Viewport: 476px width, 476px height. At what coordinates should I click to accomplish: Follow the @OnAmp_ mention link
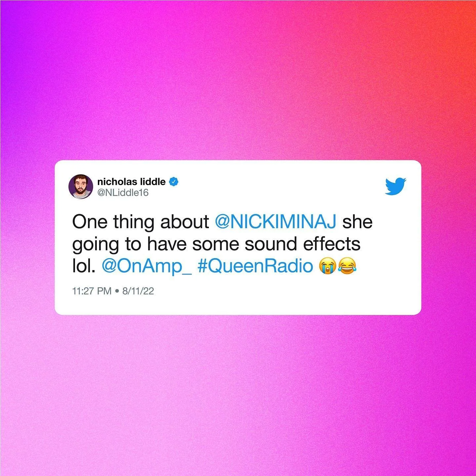click(x=147, y=266)
